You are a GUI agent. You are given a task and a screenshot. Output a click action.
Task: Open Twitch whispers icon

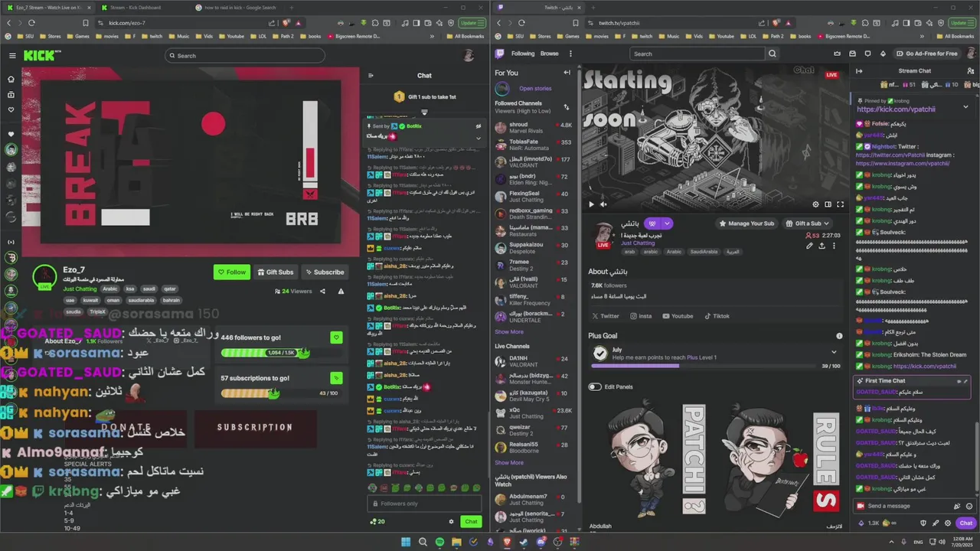click(x=867, y=54)
